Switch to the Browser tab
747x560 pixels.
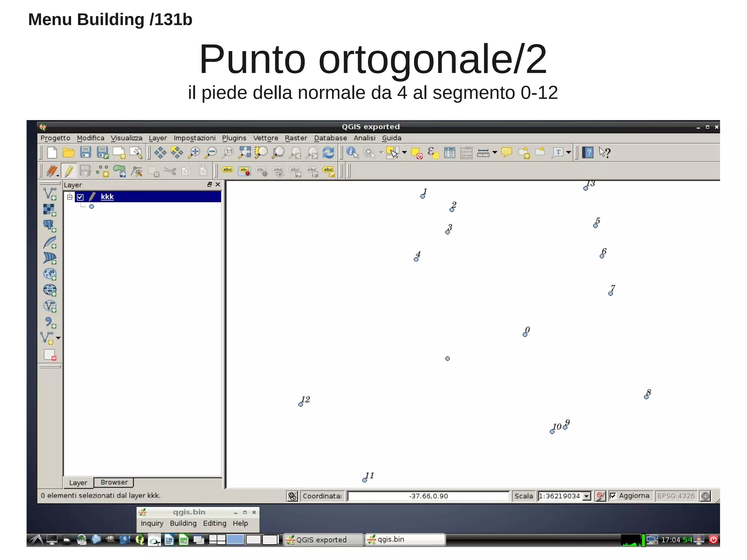[114, 482]
